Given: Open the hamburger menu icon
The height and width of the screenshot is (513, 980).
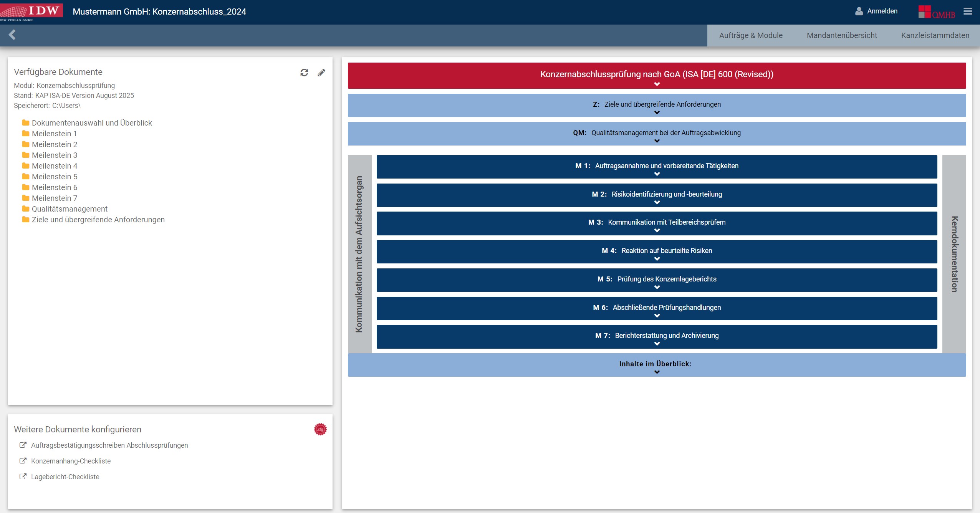Looking at the screenshot, I should pyautogui.click(x=968, y=12).
